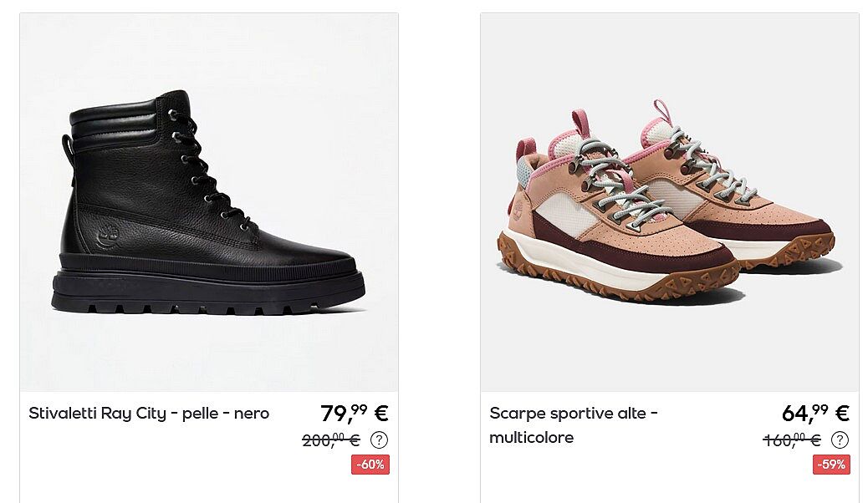
Task: Select the red -59% discount badge
Action: coord(831,465)
